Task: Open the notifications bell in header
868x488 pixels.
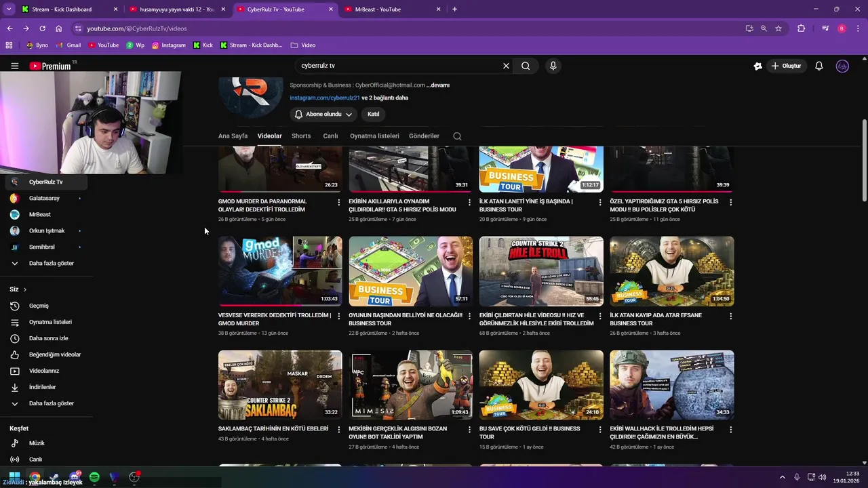Action: pos(818,66)
